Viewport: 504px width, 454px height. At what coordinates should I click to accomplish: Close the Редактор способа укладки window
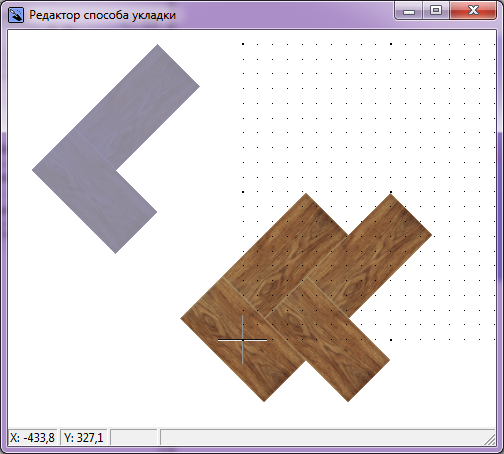[473, 11]
